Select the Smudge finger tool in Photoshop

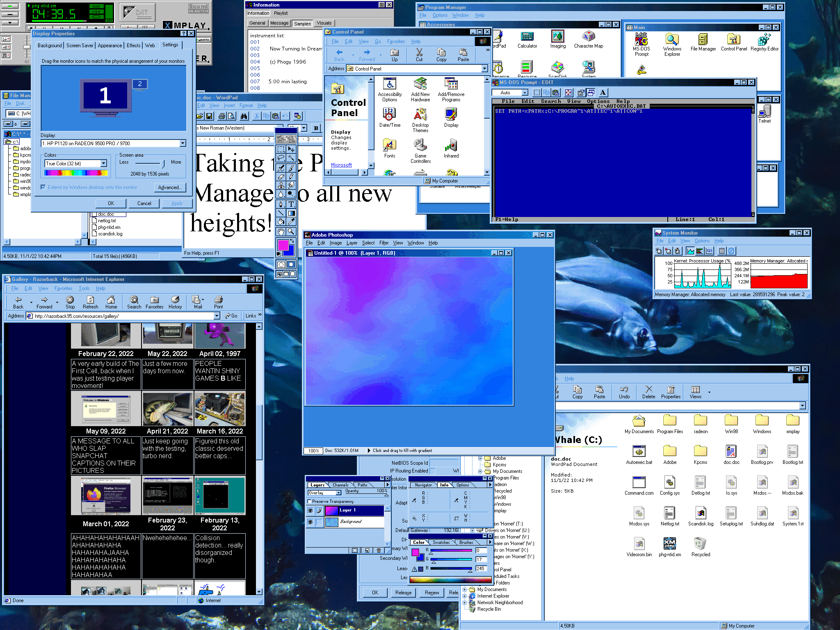point(291,185)
